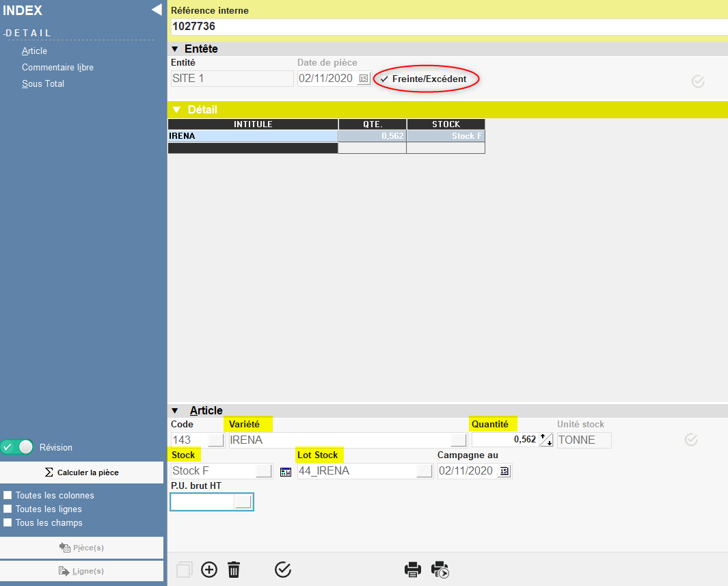Click the Calculer la pièce button
Viewport: 728px width, 586px height.
(81, 472)
